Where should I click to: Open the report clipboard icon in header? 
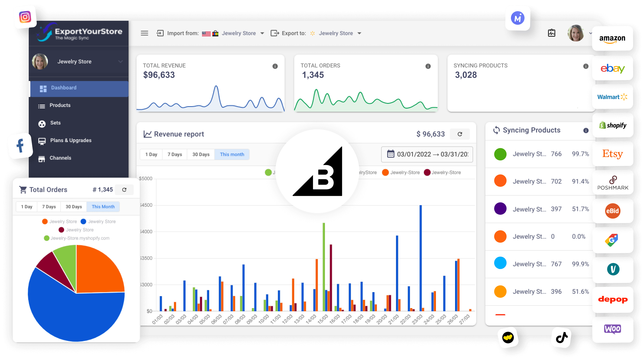552,33
